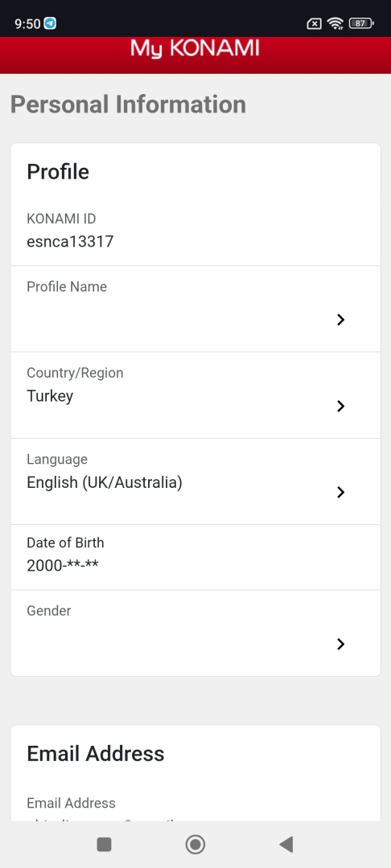
Task: Tap the Telegram notification icon
Action: 51,23
